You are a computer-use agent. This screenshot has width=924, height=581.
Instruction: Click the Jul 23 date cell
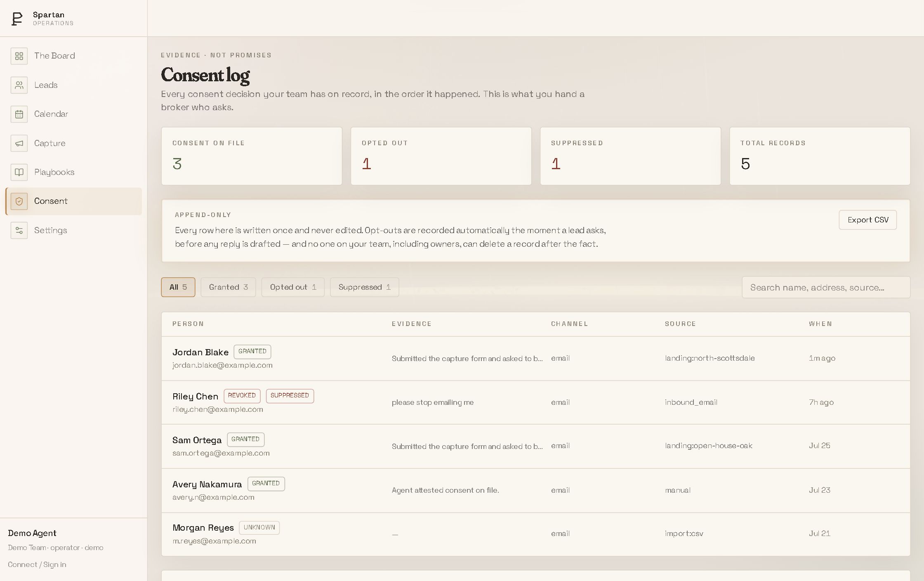pyautogui.click(x=820, y=490)
